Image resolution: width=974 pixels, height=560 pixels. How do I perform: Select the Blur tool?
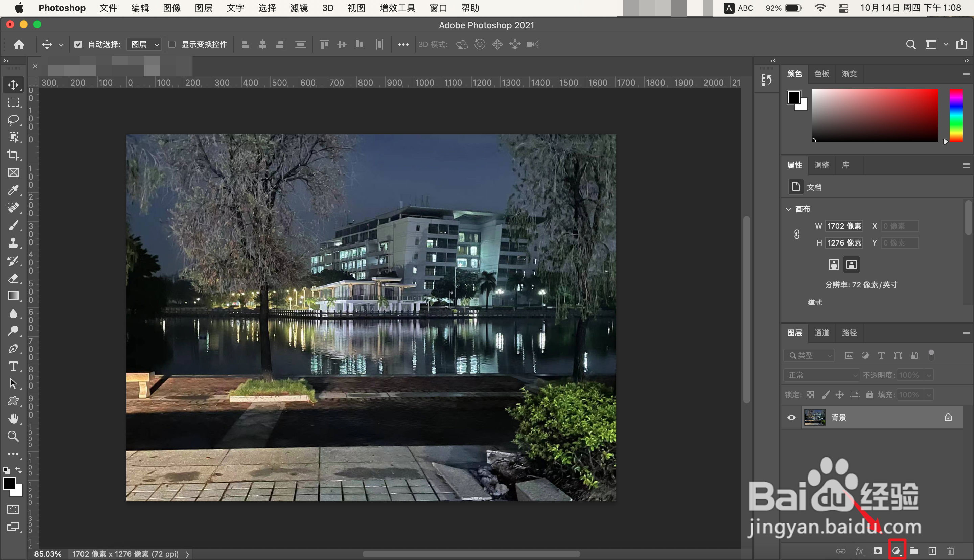point(14,313)
